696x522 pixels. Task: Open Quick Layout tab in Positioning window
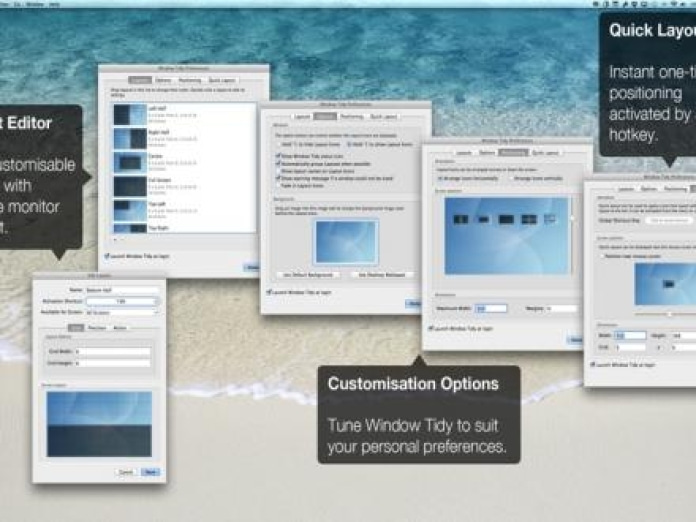click(546, 153)
